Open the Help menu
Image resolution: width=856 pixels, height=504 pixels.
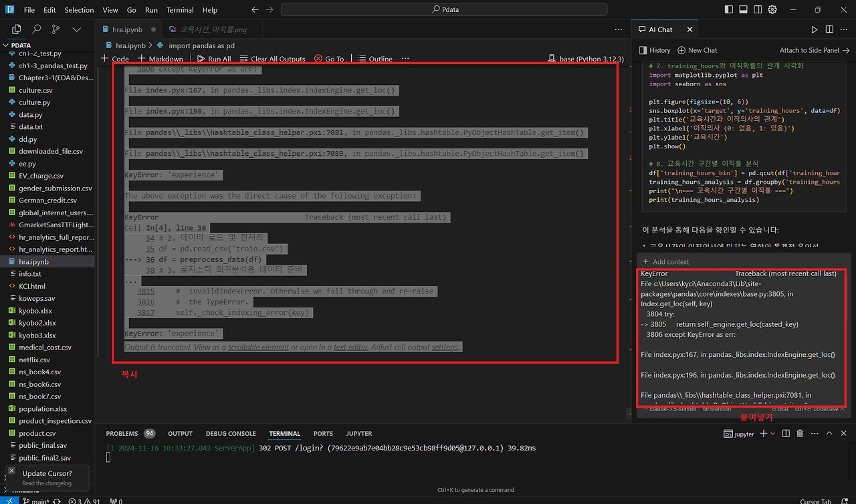click(x=210, y=10)
